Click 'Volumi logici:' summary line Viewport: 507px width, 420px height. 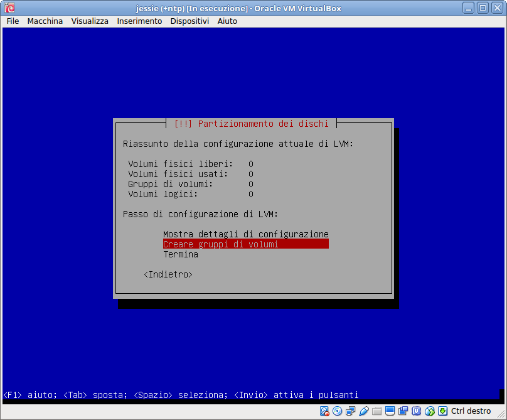[x=191, y=194]
